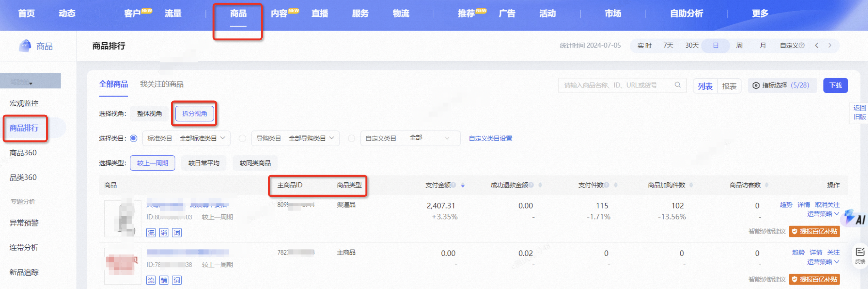Screen dimensions: 868x289
Task: Go to previous date arrow
Action: pyautogui.click(x=816, y=45)
